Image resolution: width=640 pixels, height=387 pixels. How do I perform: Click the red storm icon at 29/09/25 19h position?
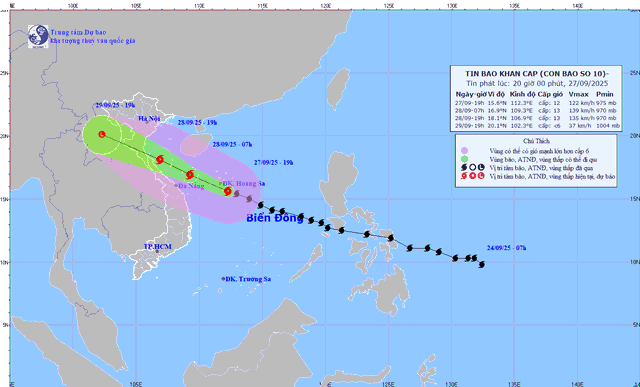click(102, 134)
